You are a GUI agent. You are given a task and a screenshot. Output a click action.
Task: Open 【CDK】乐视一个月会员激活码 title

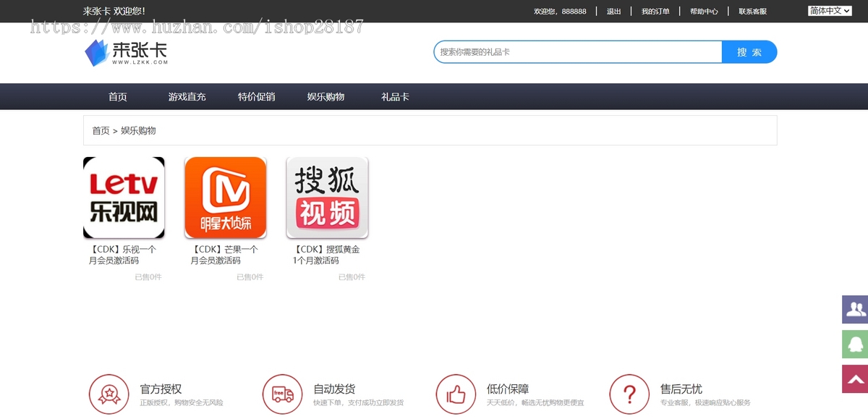[x=122, y=255]
